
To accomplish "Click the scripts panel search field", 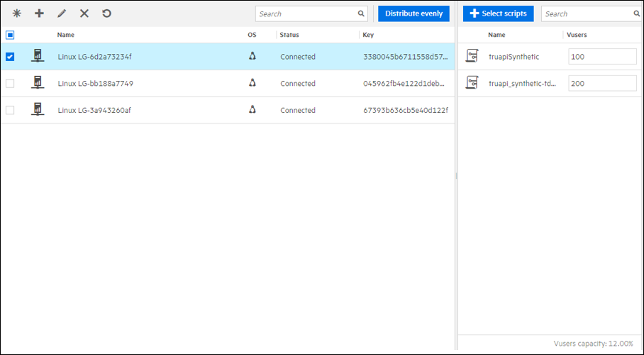I will pyautogui.click(x=586, y=13).
